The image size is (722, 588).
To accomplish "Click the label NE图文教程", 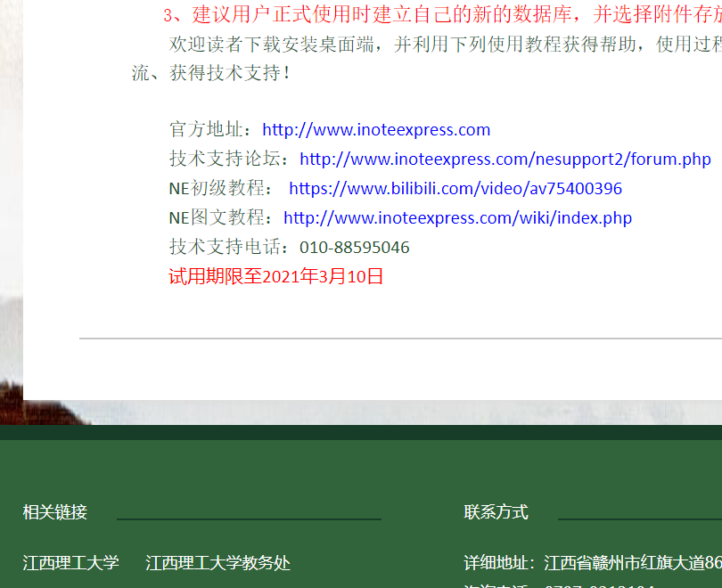I will coord(223,217).
